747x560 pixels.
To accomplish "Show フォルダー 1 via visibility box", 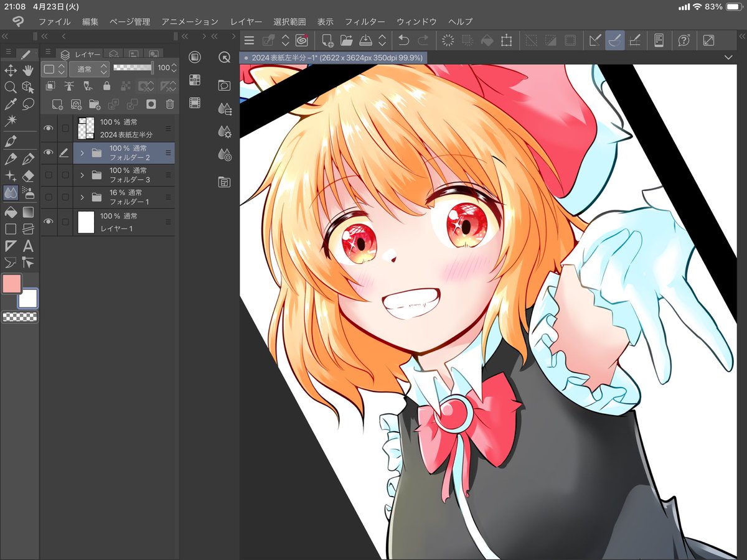I will (49, 197).
